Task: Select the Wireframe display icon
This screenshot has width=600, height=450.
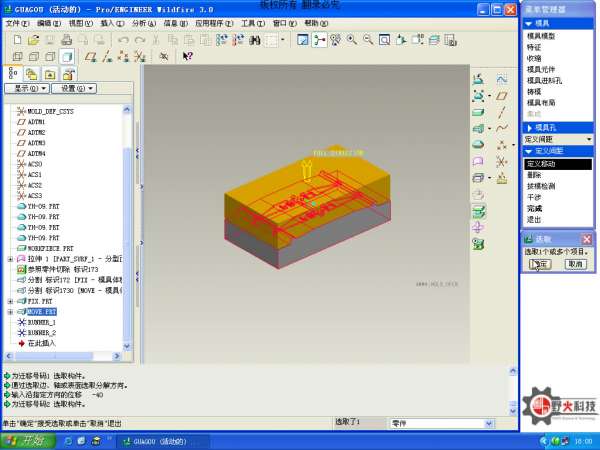Action: (x=17, y=57)
